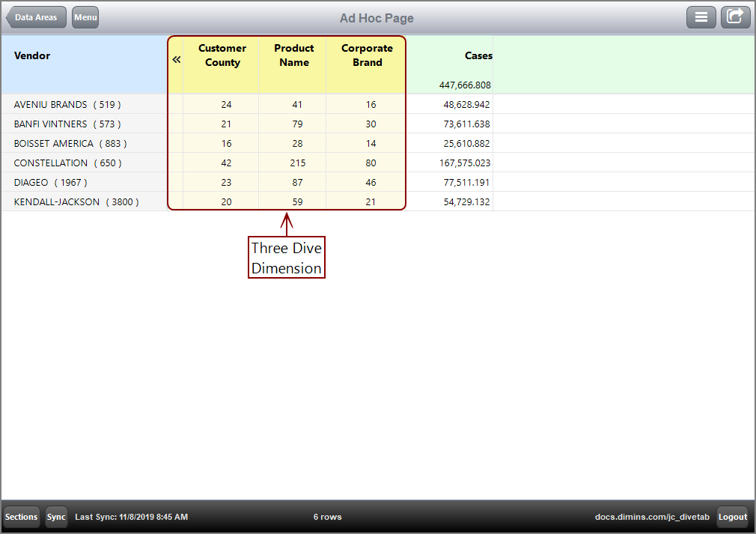Click the Sync icon in the footer
The height and width of the screenshot is (534, 756).
56,517
